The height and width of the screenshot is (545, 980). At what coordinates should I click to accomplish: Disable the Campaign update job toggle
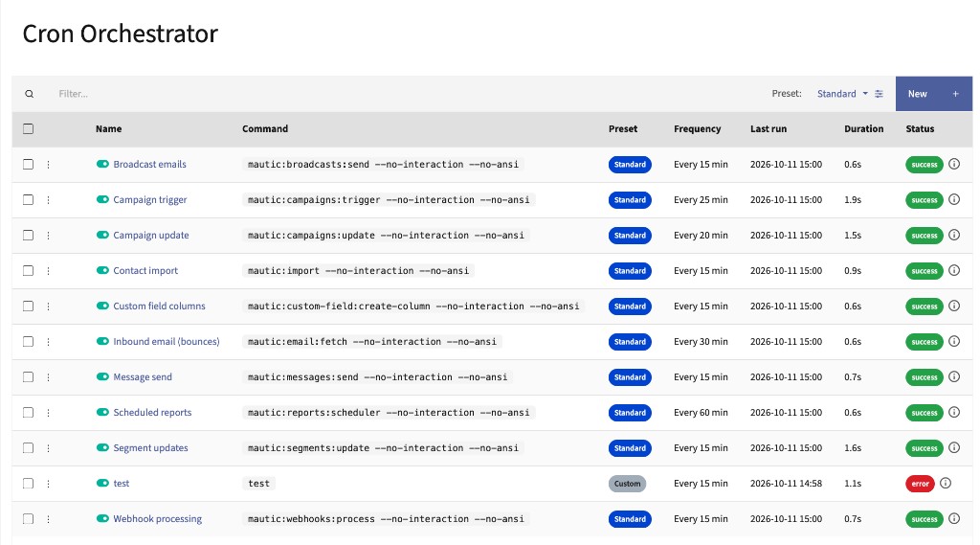coord(102,235)
